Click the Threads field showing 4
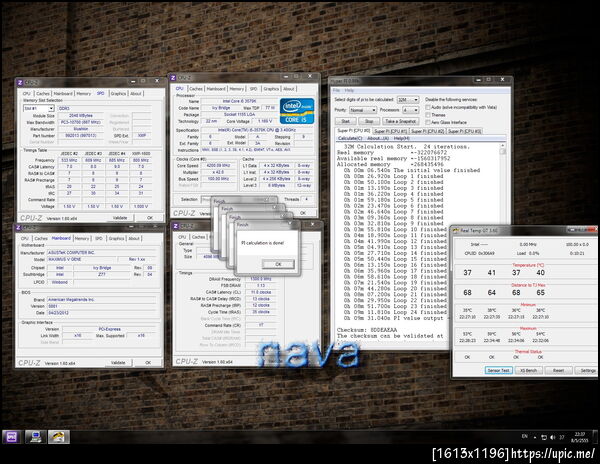Screen dimensions: 600x464 tap(306, 199)
